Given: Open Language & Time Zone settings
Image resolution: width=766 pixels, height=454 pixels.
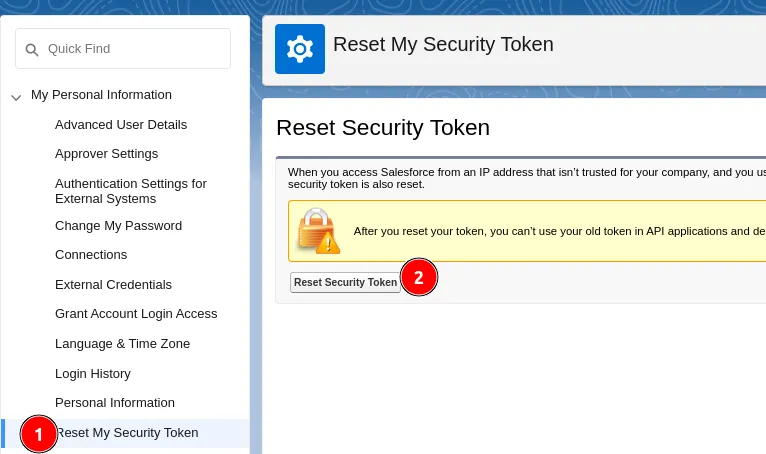Looking at the screenshot, I should click(x=122, y=344).
